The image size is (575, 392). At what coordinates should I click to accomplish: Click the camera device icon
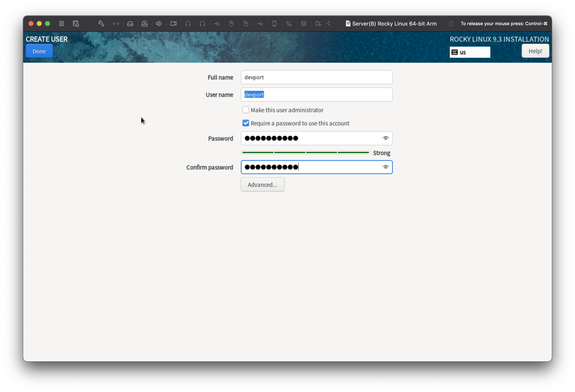[x=173, y=24]
